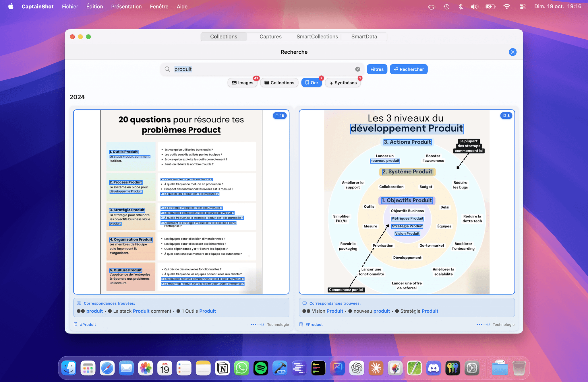The image size is (588, 382).
Task: Click the three dots next to score 0.7
Action: [x=479, y=324]
